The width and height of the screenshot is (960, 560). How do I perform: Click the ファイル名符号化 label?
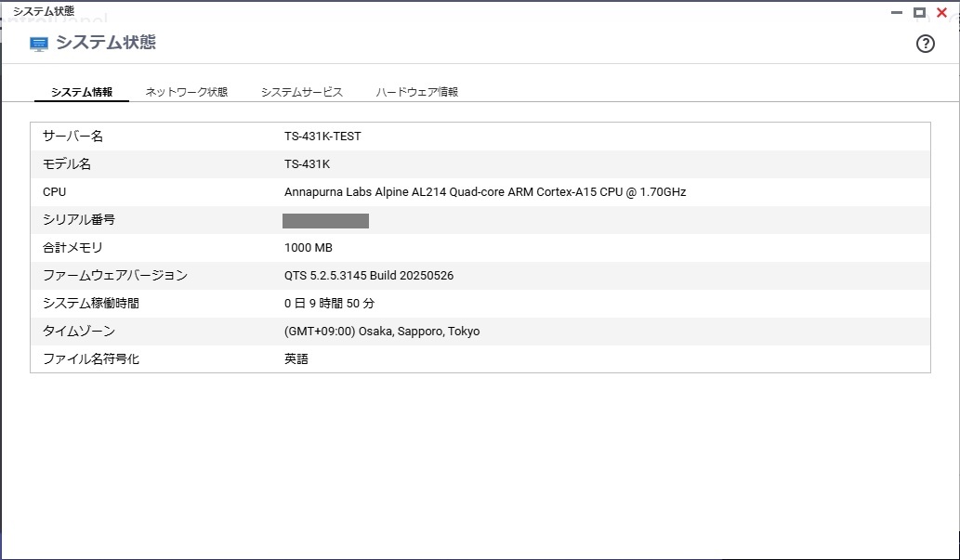(x=91, y=359)
